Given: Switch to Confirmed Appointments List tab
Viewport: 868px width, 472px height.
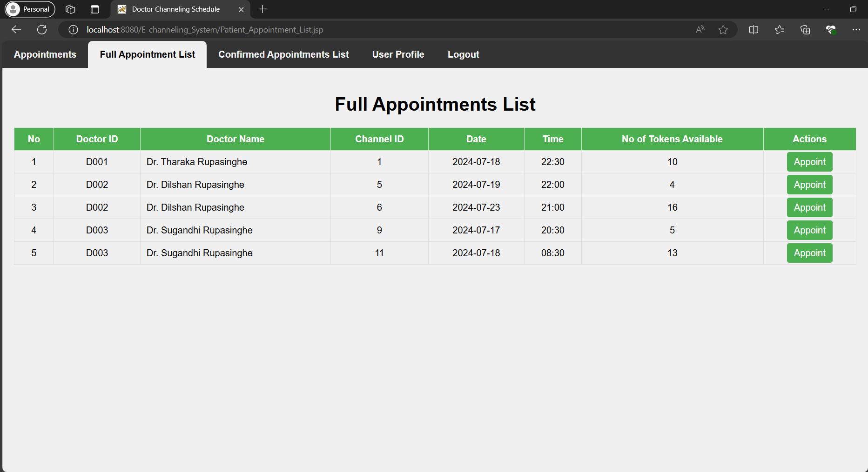Looking at the screenshot, I should [283, 54].
